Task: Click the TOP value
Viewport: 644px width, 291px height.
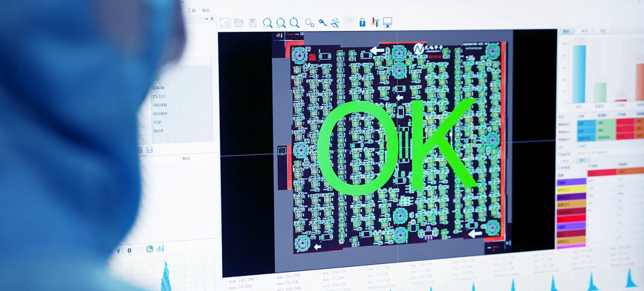Action: [x=157, y=122]
